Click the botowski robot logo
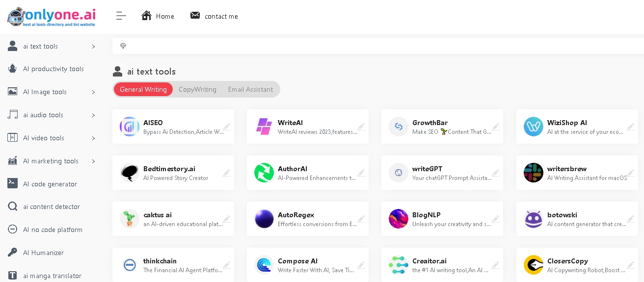The width and height of the screenshot is (644, 282). 534,219
